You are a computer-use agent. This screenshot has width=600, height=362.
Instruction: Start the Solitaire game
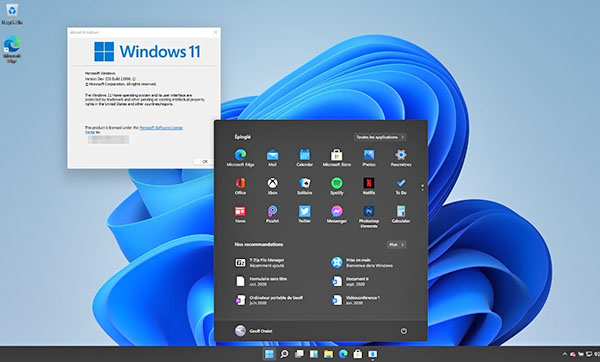(x=305, y=186)
